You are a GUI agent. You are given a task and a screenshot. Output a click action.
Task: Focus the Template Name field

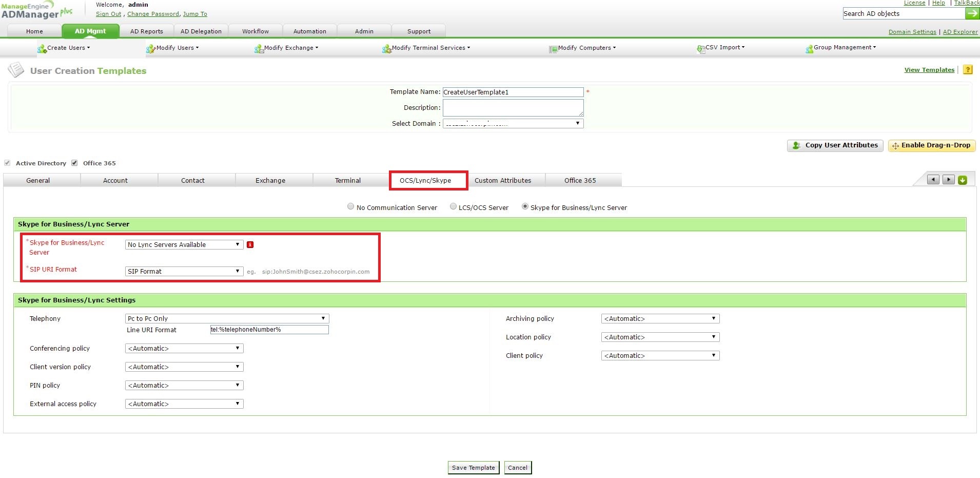pyautogui.click(x=513, y=92)
